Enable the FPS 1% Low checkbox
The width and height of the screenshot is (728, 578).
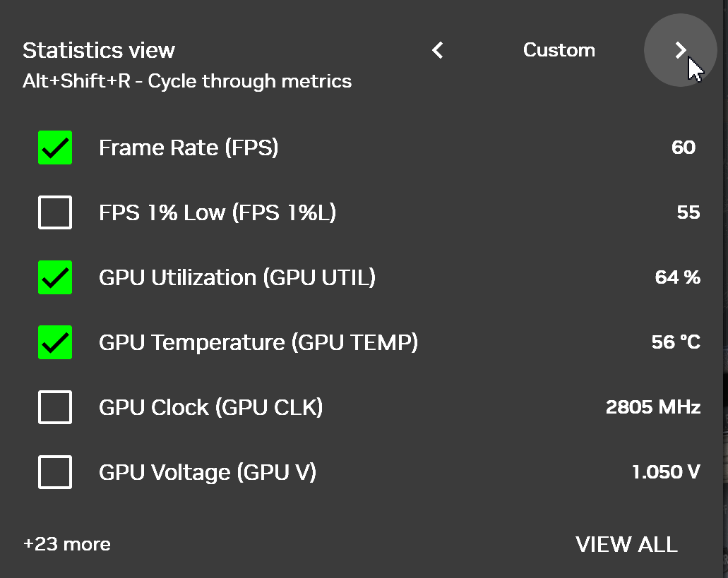click(55, 212)
